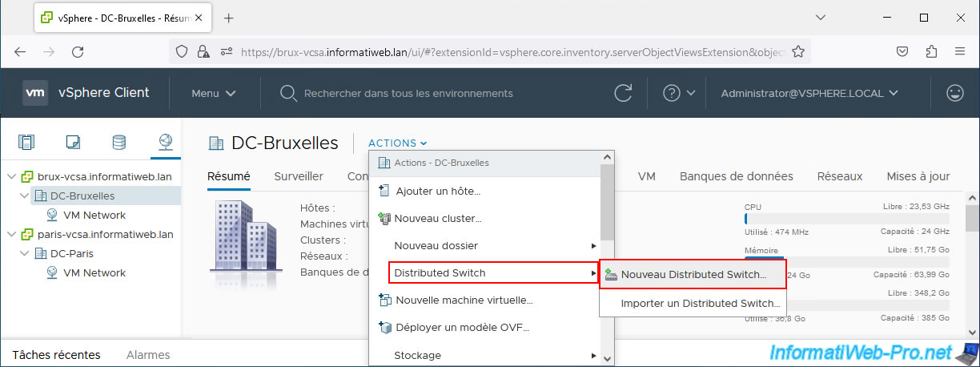Switch to the Réseaux tab
The height and width of the screenshot is (367, 980).
coord(840,176)
